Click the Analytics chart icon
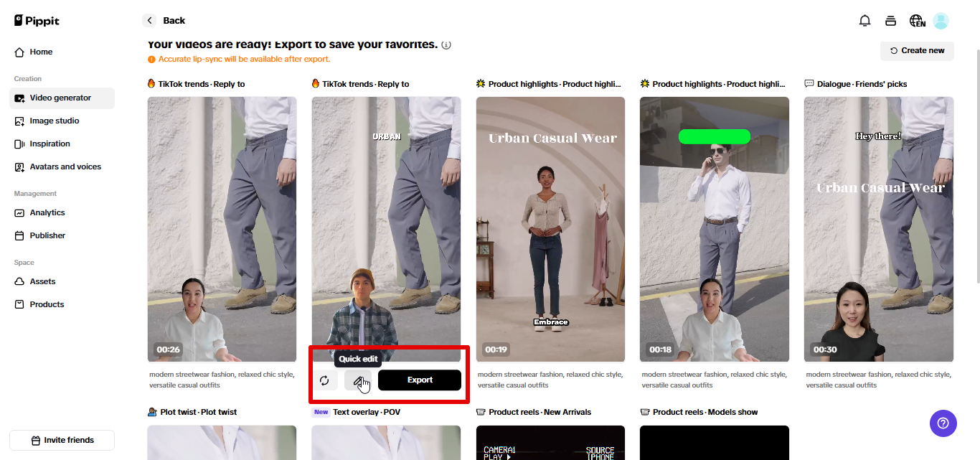The image size is (980, 460). tap(19, 212)
